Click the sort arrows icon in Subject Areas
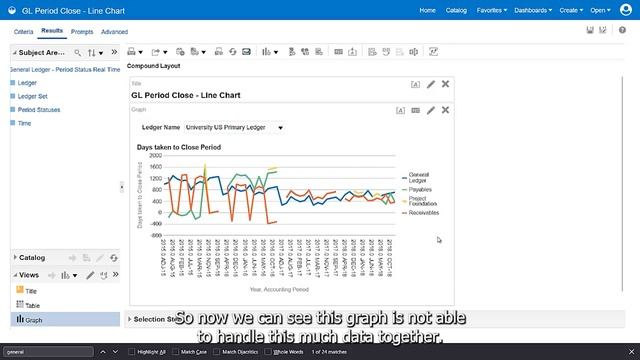 click(92, 53)
